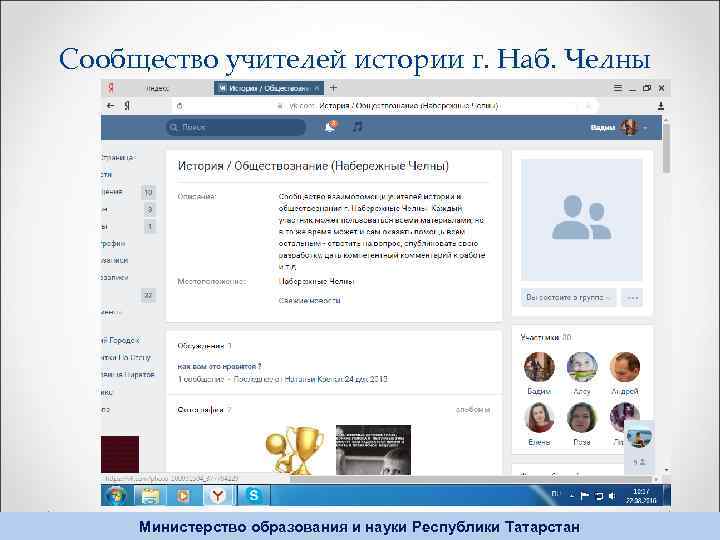Open the Участники members list header
The height and width of the screenshot is (540, 720).
coord(546,338)
